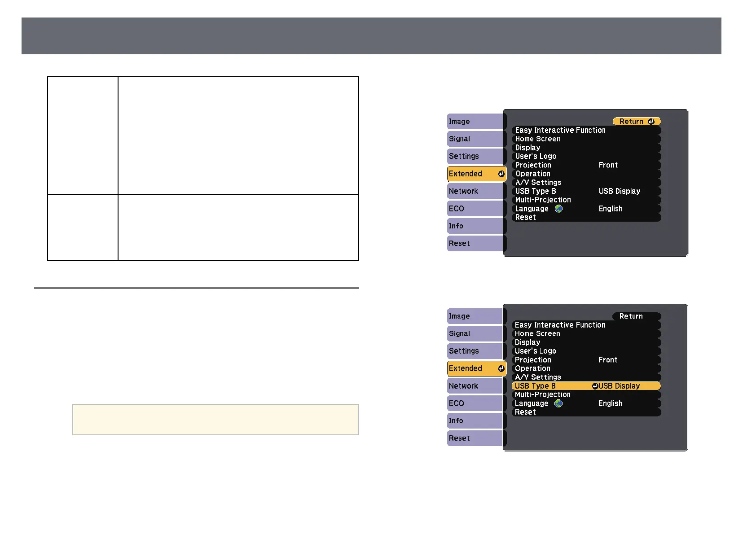This screenshot has height=534, width=756.
Task: Click the enter icon on the highlighted Return button
Action: point(651,122)
